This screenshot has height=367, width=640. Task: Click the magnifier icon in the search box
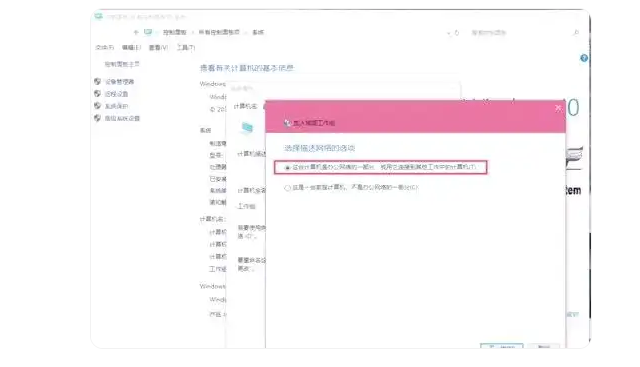pos(576,33)
